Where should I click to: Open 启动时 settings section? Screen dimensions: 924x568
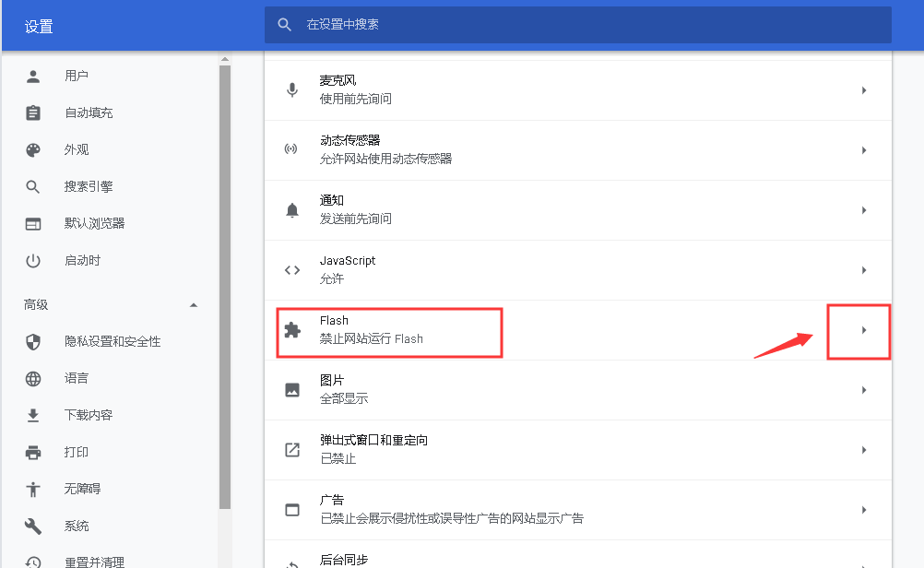tap(82, 260)
